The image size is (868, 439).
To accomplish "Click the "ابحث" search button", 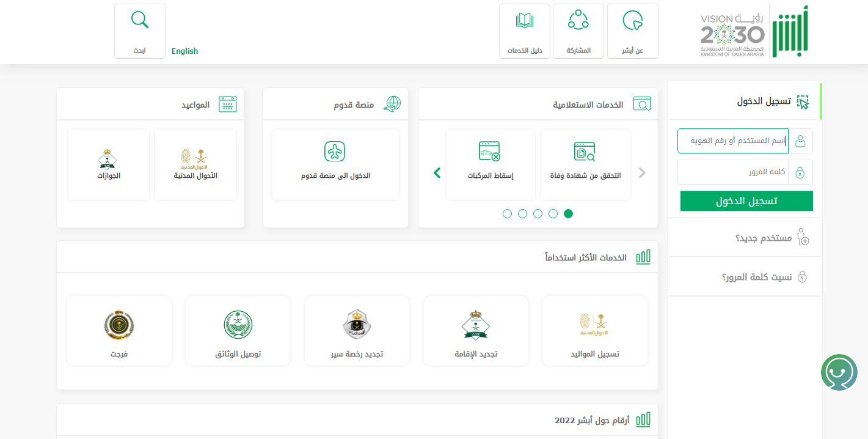I will coord(140,31).
